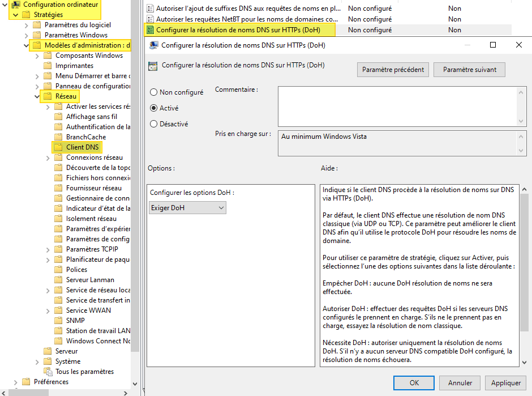This screenshot has height=396, width=532.
Task: Open the Exiger DoH dropdown
Action: (187, 207)
